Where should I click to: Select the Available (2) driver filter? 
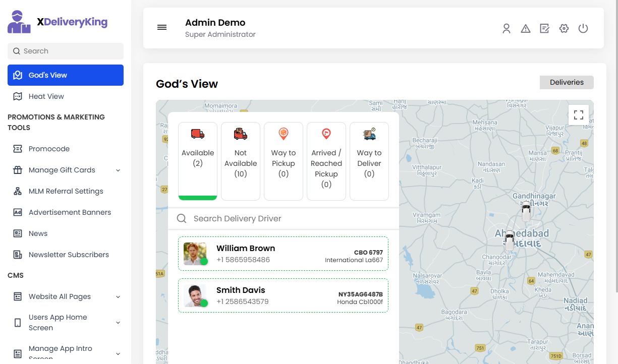(x=198, y=161)
